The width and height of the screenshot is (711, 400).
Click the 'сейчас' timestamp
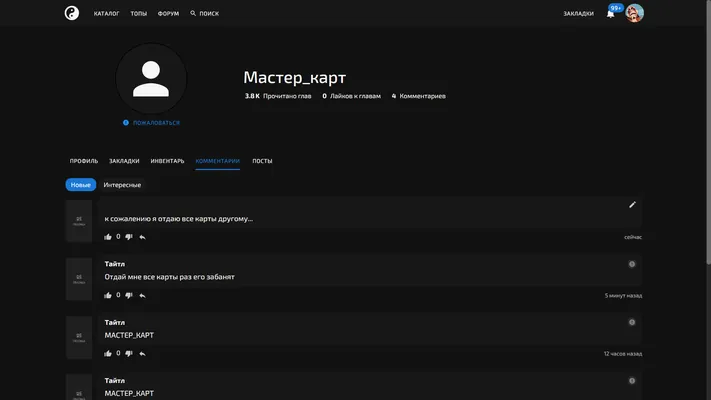click(x=633, y=237)
